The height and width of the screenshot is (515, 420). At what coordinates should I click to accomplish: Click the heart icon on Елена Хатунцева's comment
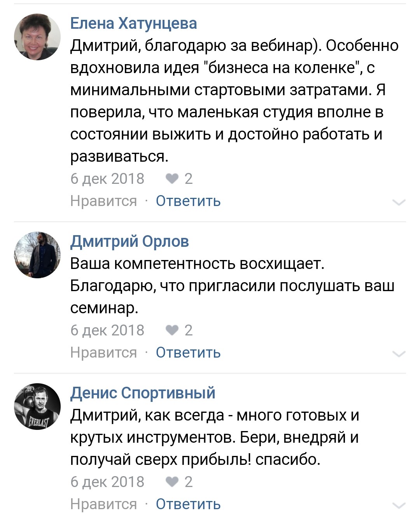pyautogui.click(x=171, y=179)
